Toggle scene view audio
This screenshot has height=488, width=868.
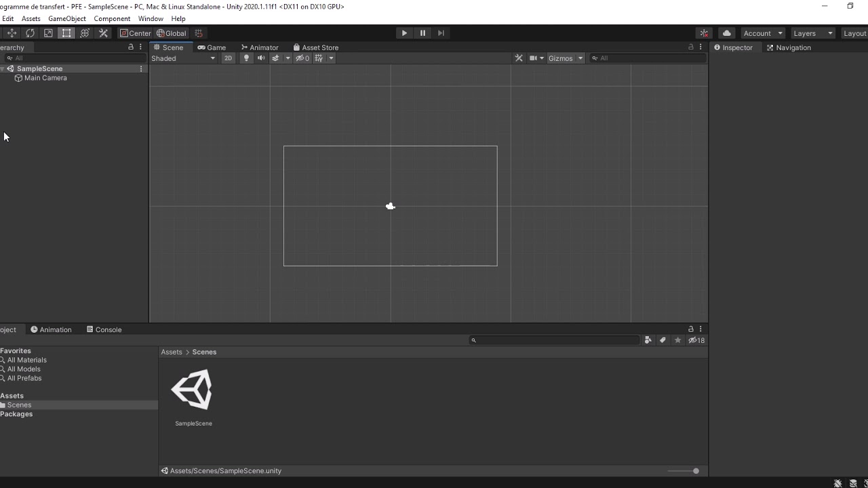tap(261, 58)
